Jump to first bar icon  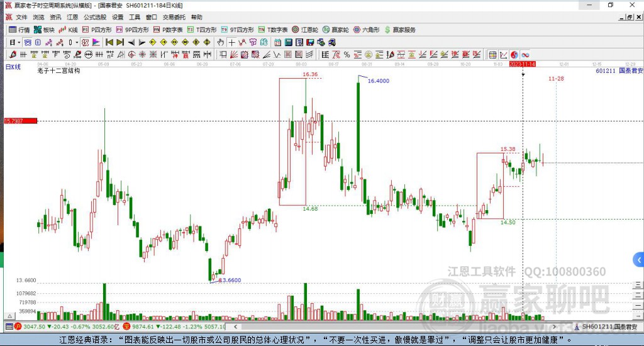click(x=109, y=42)
